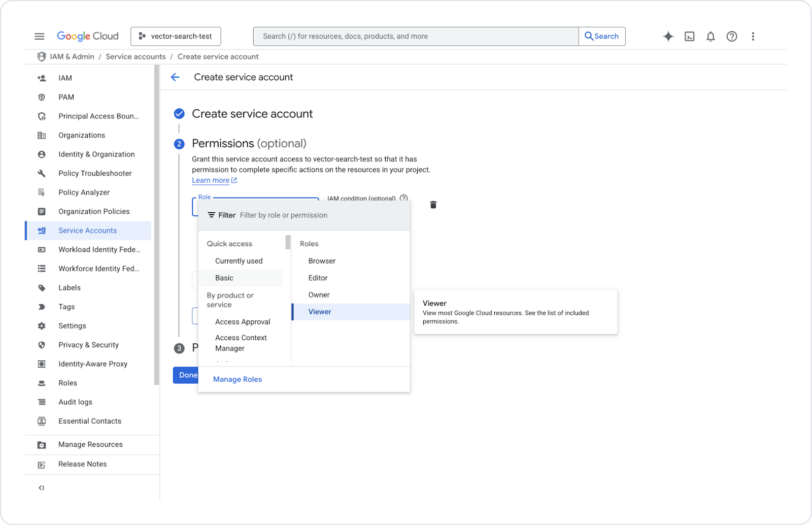Click the Search button
Image resolution: width=812 pixels, height=525 pixels.
point(602,36)
